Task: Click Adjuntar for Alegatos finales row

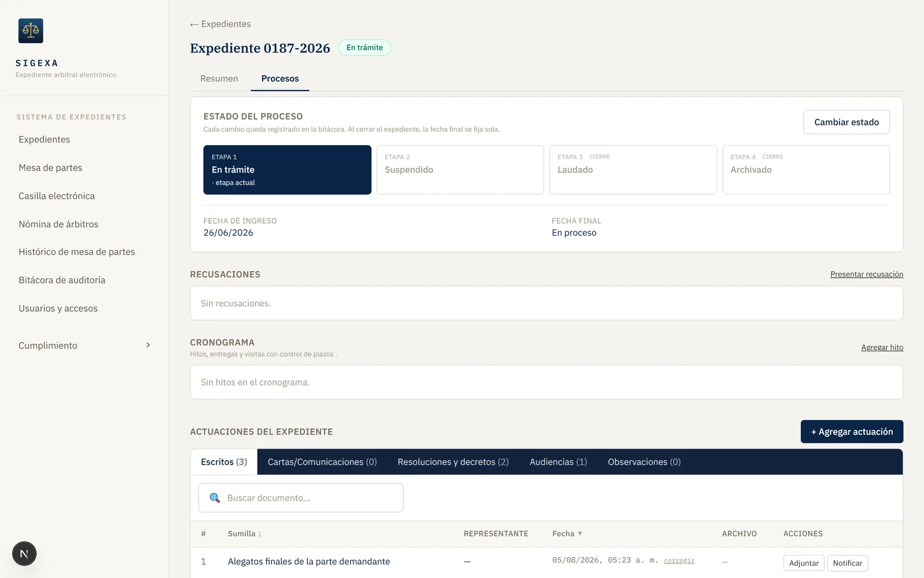Action: (804, 563)
